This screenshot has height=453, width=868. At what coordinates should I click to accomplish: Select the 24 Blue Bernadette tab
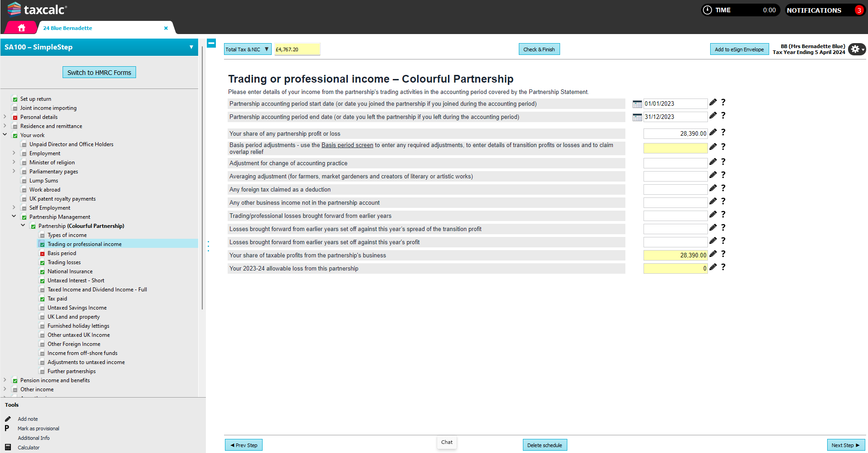(x=68, y=28)
